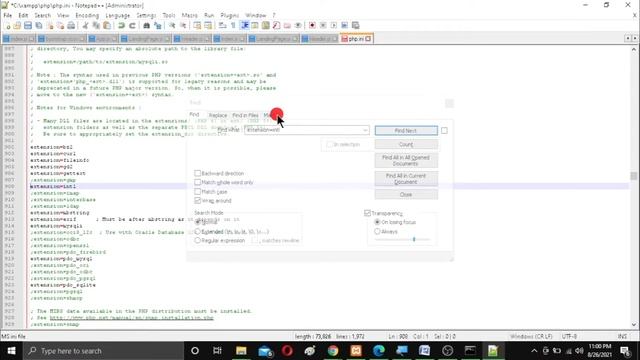Uncheck the Transparency checkbox
Image resolution: width=640 pixels, height=360 pixels.
[367, 213]
